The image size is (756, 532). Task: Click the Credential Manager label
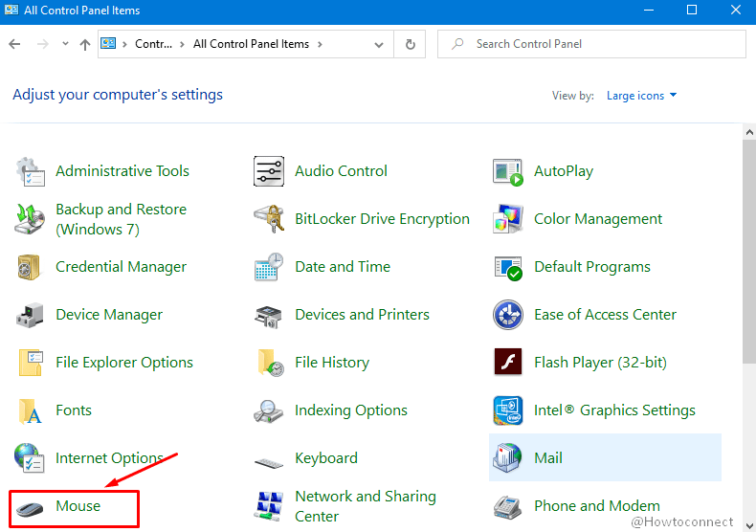click(x=121, y=267)
